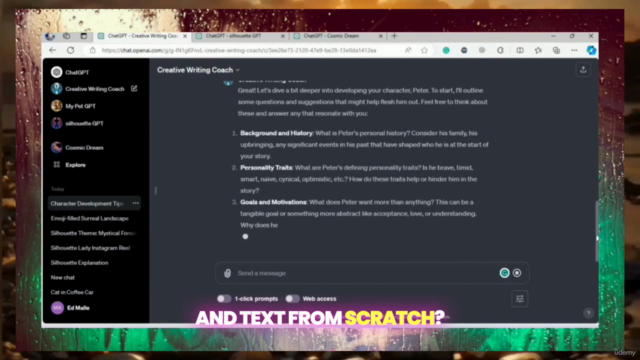The height and width of the screenshot is (360, 640).
Task: Click the edit icon beside Creative Writing Coach
Action: pos(134,88)
